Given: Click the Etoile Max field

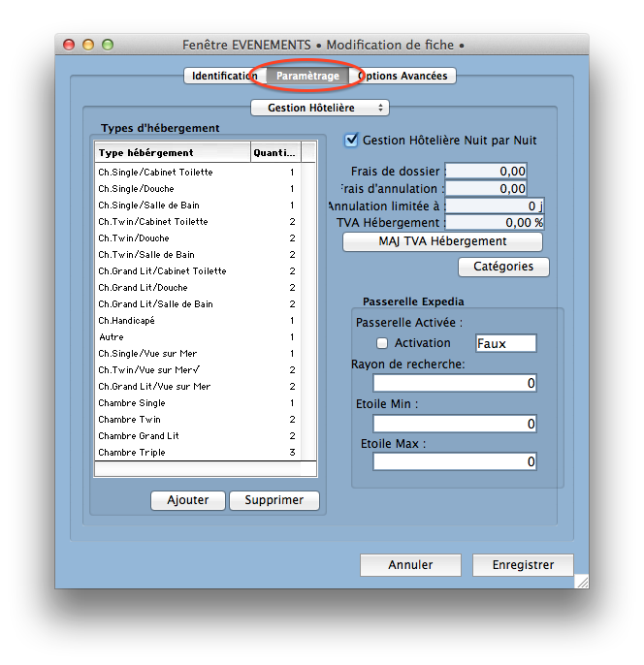Looking at the screenshot, I should point(455,461).
